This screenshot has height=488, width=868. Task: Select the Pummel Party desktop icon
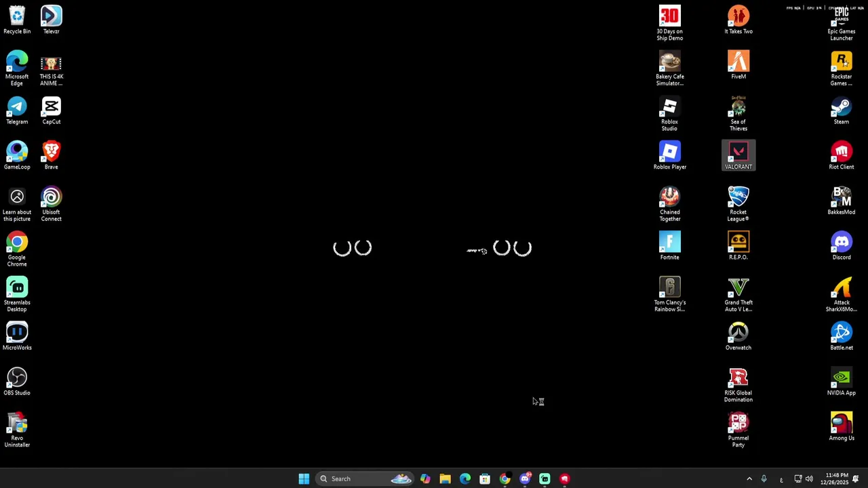[x=738, y=430]
